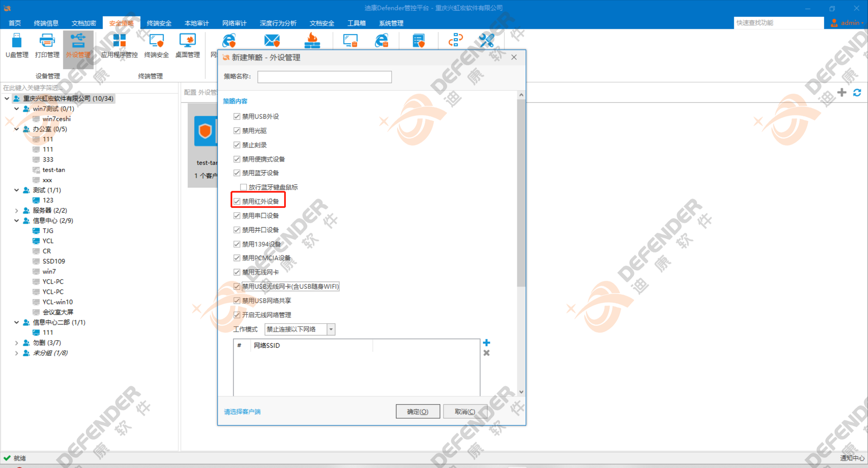The width and height of the screenshot is (868, 468).
Task: Select the 重庆兴虹宏软件有限公司 root group icon
Action: coord(16,98)
